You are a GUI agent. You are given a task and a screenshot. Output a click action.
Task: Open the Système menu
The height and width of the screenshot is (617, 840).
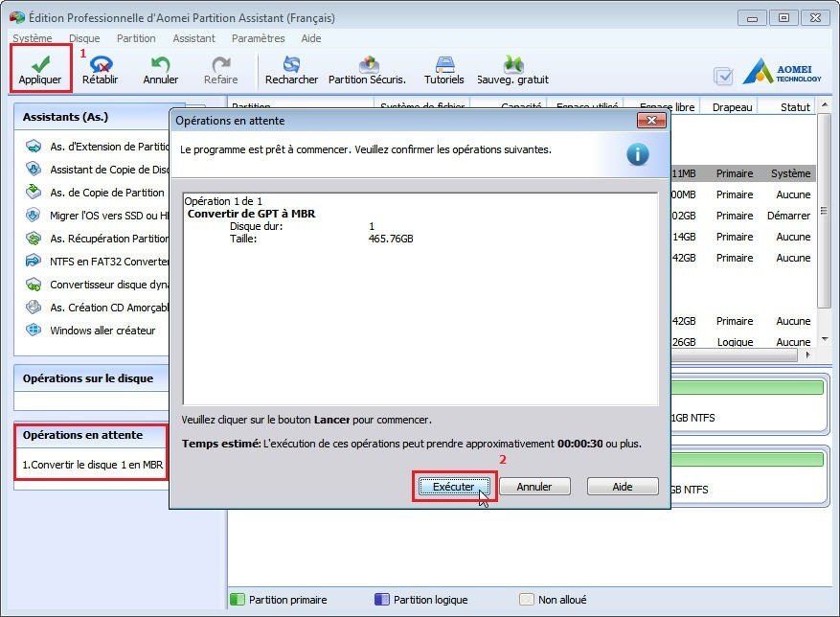coord(33,38)
